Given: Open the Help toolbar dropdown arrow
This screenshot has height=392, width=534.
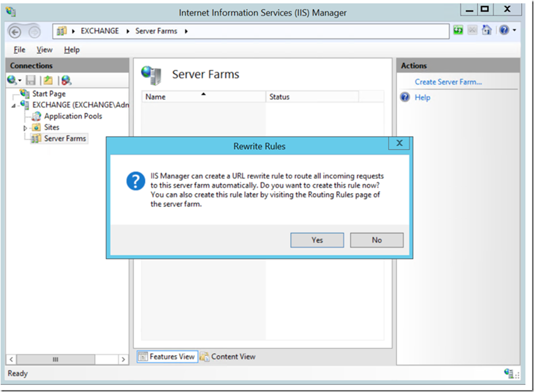Looking at the screenshot, I should coord(514,30).
